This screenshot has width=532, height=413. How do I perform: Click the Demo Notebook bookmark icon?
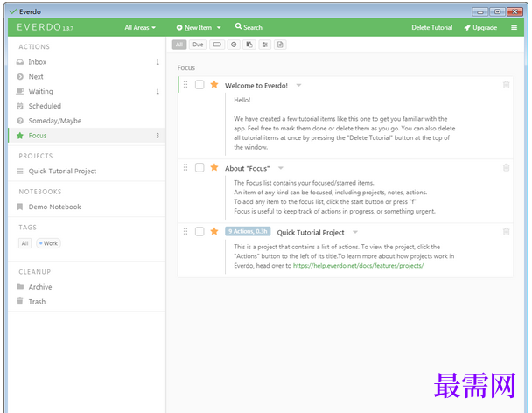click(x=20, y=206)
